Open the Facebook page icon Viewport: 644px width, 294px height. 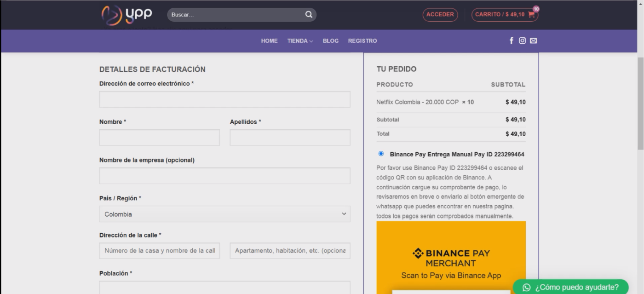pos(511,40)
